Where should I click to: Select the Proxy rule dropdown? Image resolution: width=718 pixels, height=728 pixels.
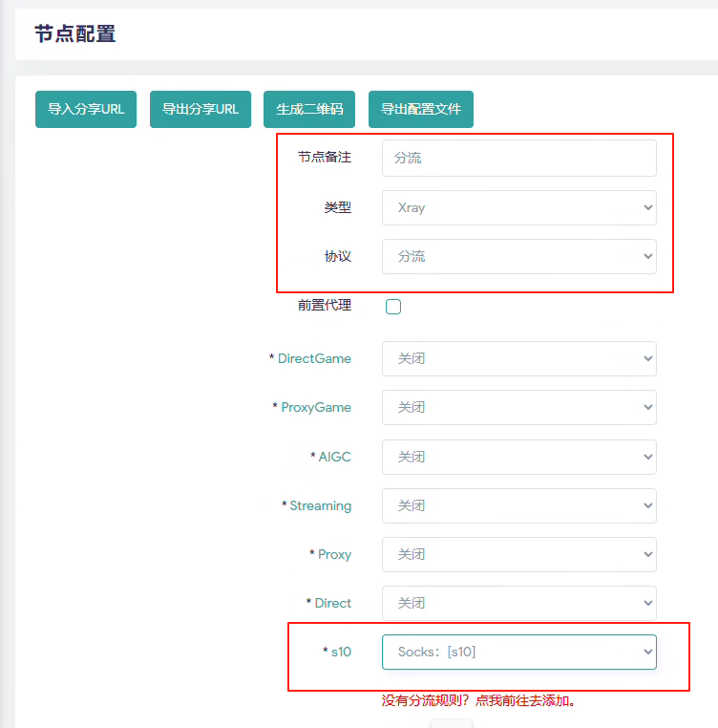pos(518,554)
